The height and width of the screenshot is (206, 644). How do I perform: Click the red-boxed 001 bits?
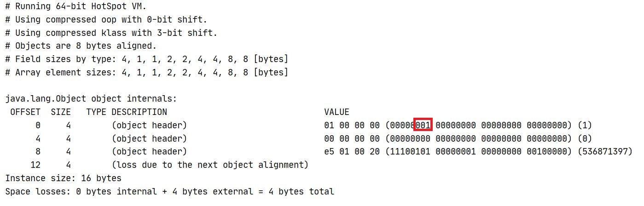pyautogui.click(x=423, y=125)
